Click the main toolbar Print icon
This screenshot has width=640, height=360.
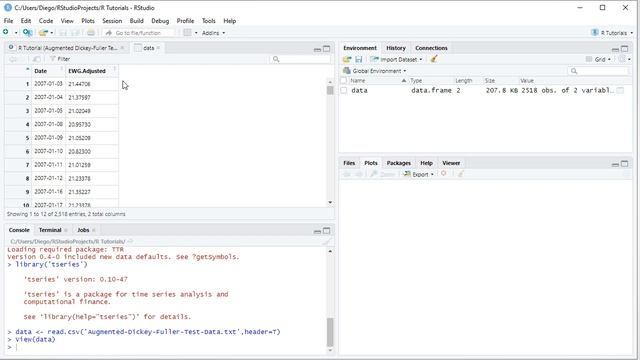pyautogui.click(x=91, y=33)
